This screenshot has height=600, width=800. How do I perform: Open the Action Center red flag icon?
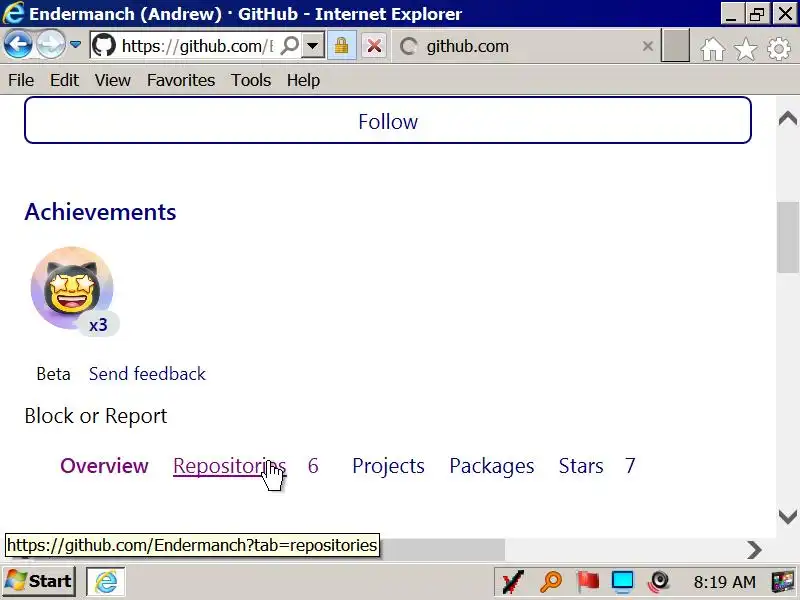pos(587,582)
